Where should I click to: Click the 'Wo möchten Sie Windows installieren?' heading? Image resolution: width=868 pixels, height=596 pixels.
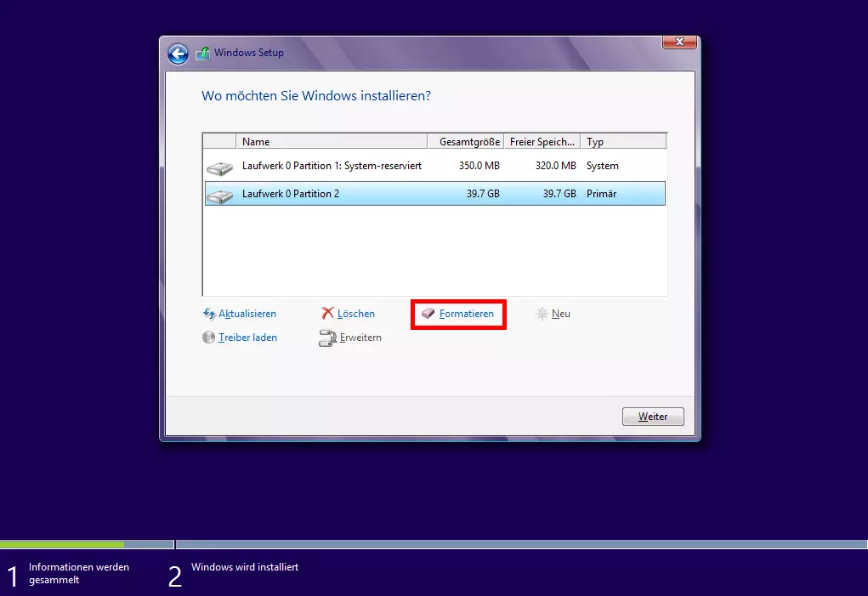316,96
